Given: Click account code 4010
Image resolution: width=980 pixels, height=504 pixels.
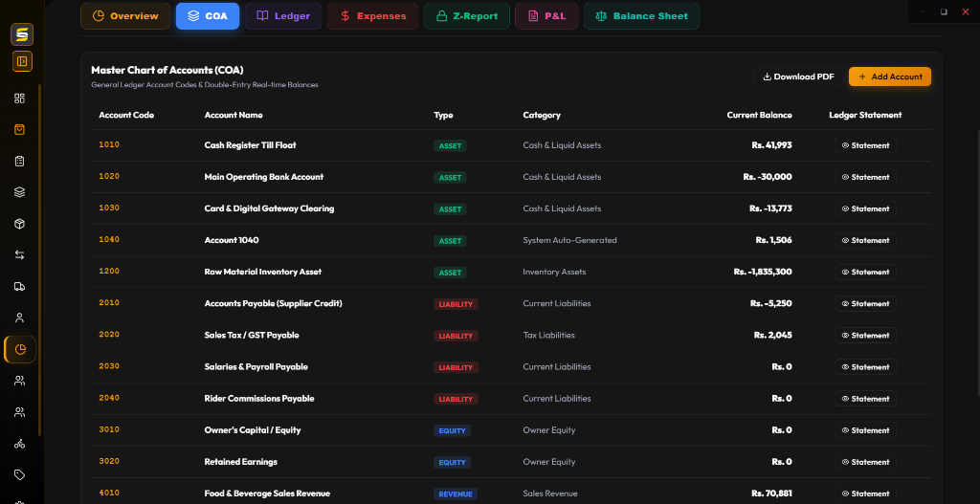Looking at the screenshot, I should point(109,493).
